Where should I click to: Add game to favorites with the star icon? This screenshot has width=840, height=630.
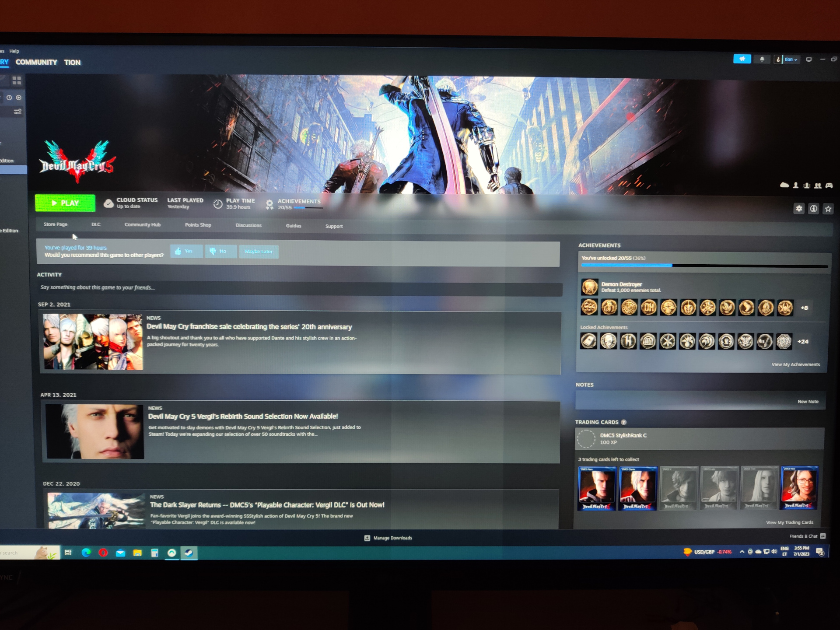click(828, 209)
